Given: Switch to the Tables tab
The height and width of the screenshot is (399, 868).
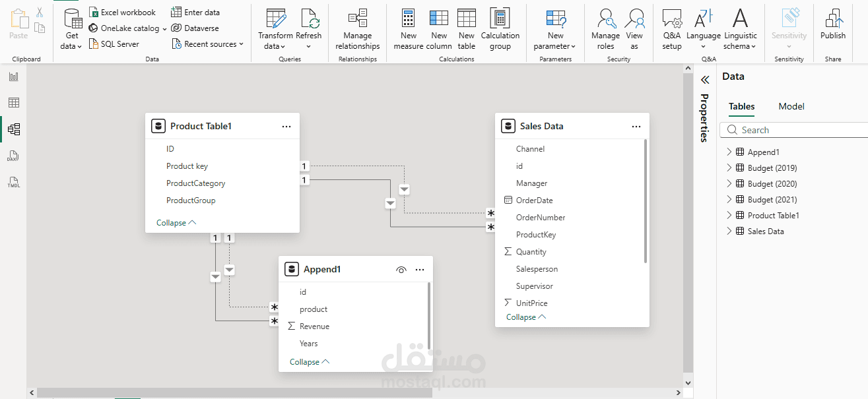Looking at the screenshot, I should tap(741, 106).
